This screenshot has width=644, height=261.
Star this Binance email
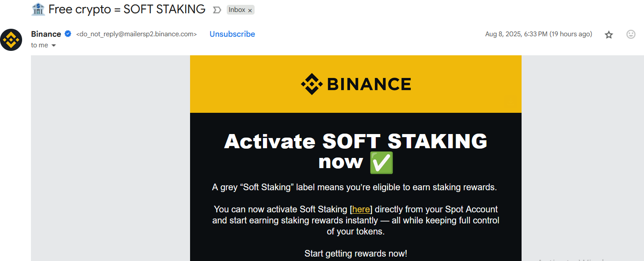[609, 35]
